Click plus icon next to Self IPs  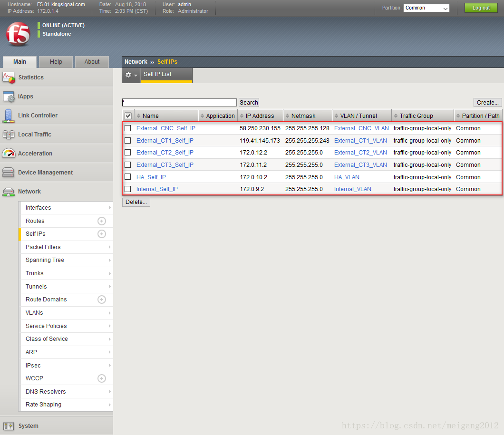pos(102,234)
